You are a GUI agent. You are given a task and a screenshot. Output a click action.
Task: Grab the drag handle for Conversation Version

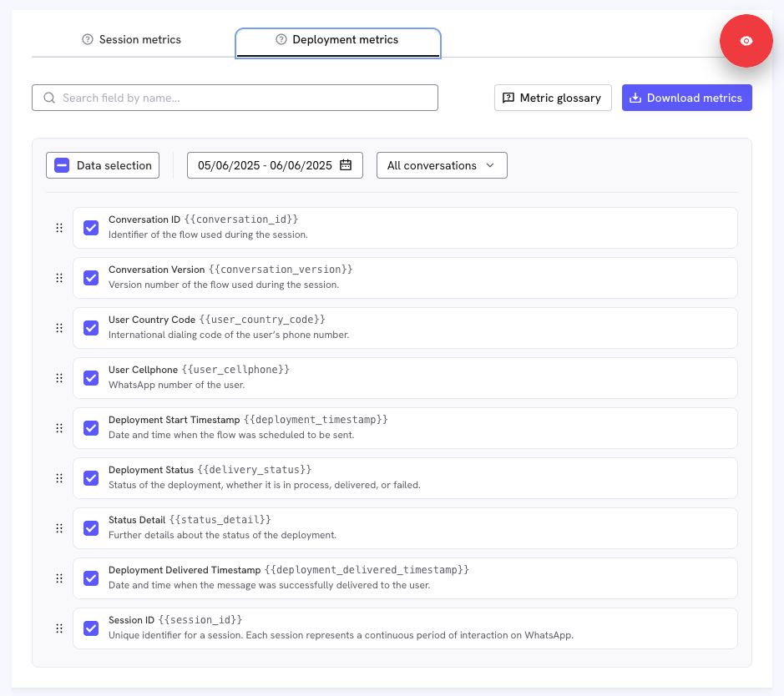click(59, 278)
